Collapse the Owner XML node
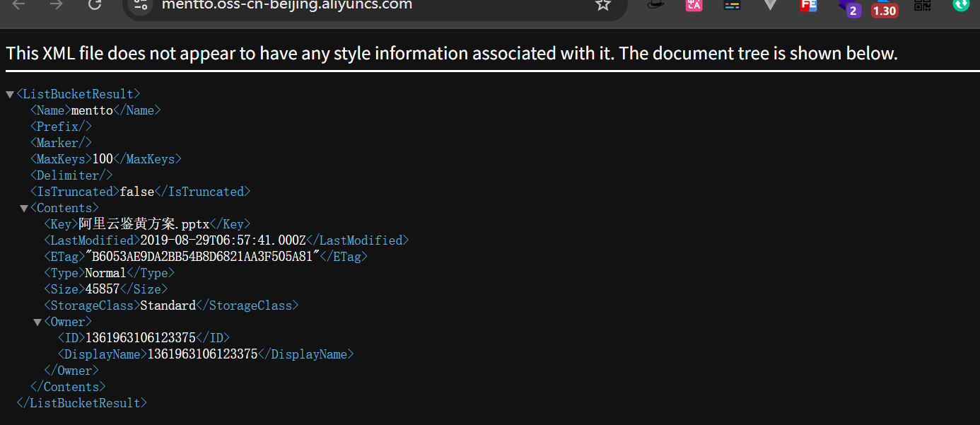 tap(37, 322)
